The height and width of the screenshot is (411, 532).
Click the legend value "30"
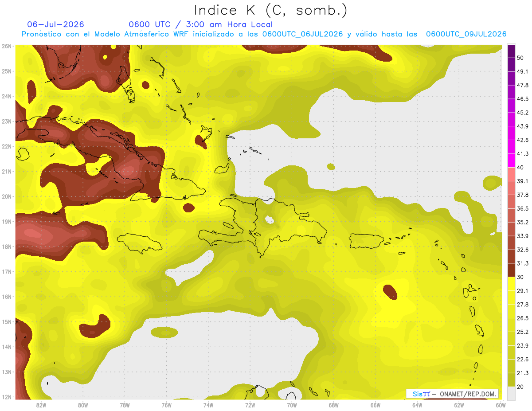[x=521, y=277]
